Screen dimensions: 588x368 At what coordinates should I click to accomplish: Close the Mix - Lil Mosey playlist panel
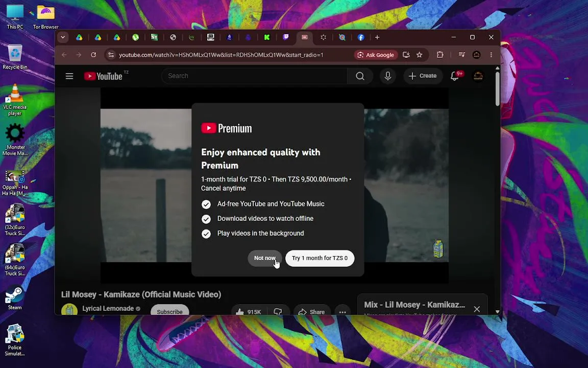[477, 309]
